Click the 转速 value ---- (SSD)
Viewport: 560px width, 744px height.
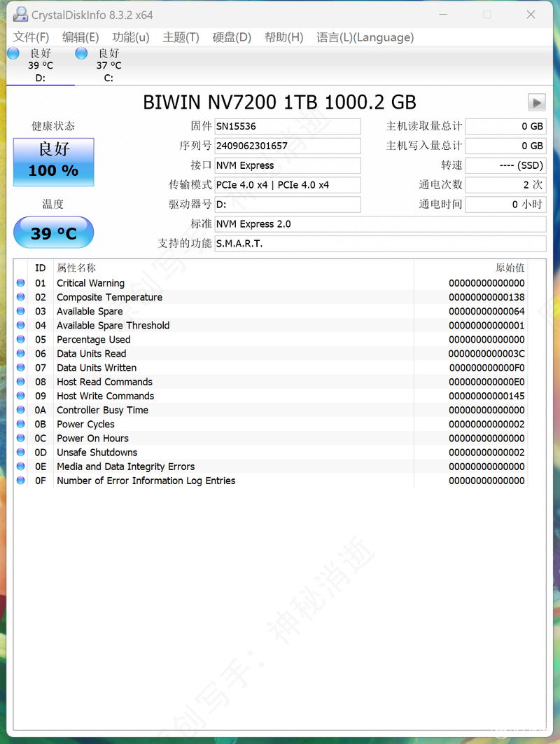click(505, 165)
